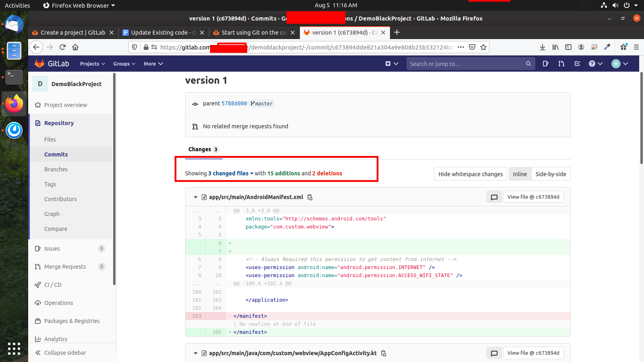Select the Inline diff view
The width and height of the screenshot is (644, 362).
pyautogui.click(x=520, y=174)
